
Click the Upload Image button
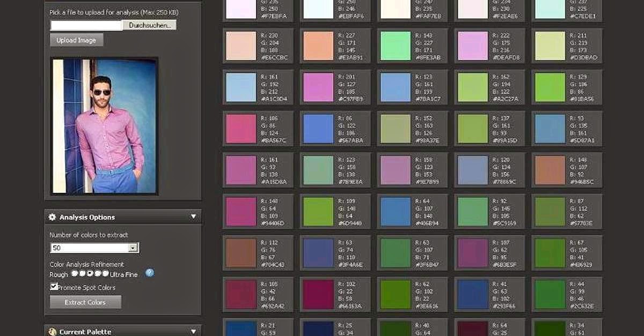coord(77,40)
